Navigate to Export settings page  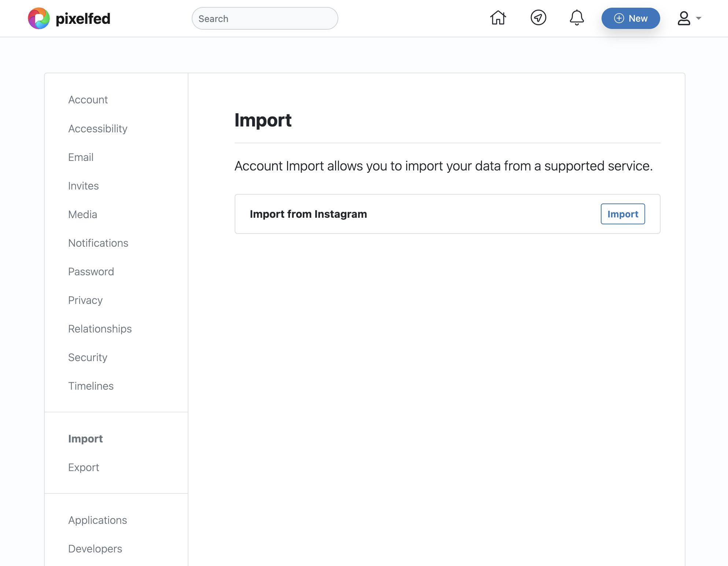click(x=84, y=467)
